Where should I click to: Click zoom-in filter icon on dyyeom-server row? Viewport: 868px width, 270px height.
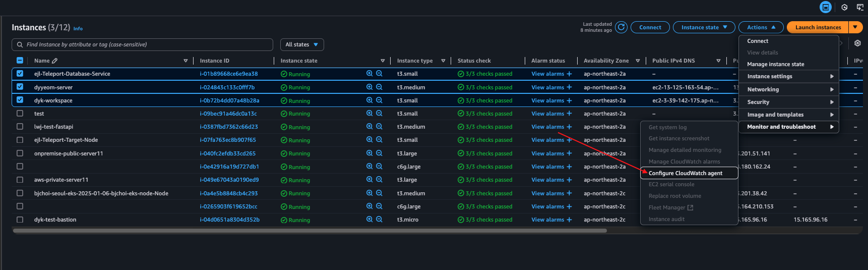[x=369, y=87]
